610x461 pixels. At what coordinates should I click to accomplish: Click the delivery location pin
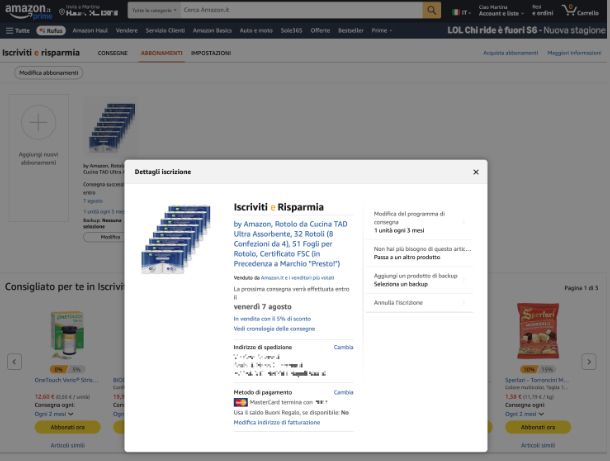(62, 12)
